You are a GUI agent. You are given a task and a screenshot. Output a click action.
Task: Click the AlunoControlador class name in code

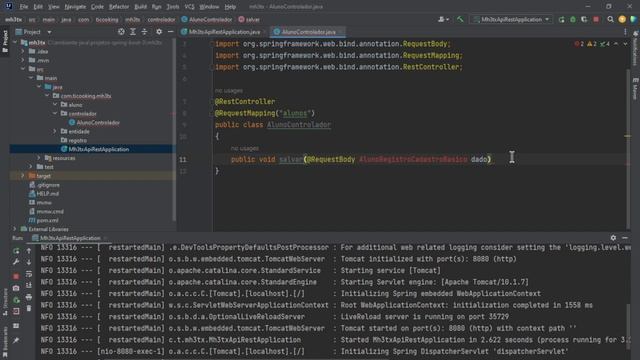click(299, 125)
